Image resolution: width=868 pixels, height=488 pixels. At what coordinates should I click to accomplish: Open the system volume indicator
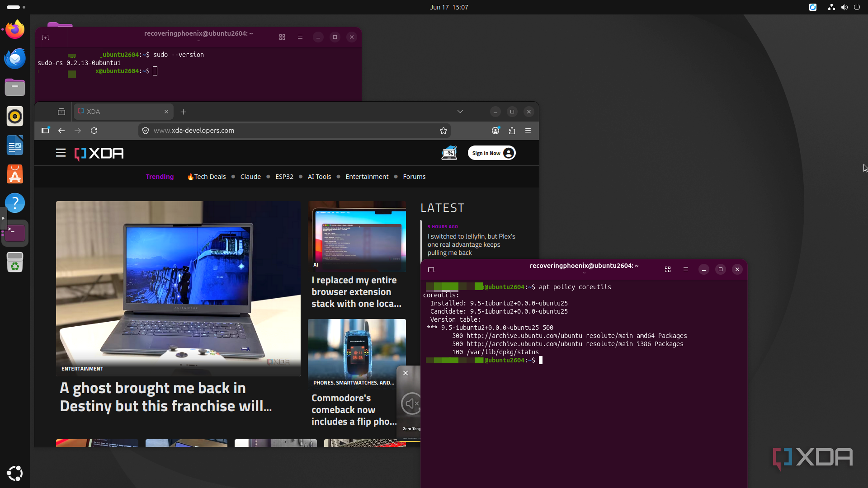844,7
